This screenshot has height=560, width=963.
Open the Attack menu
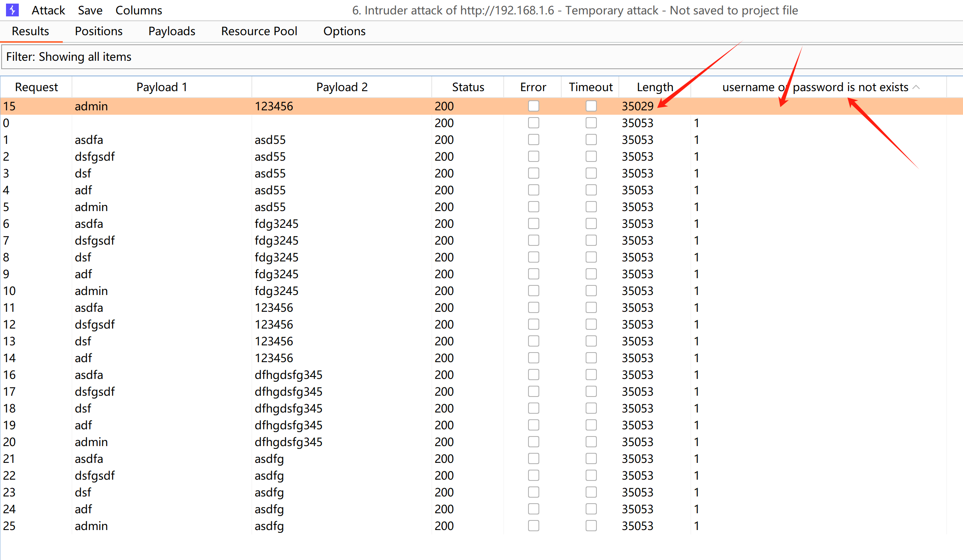tap(48, 10)
